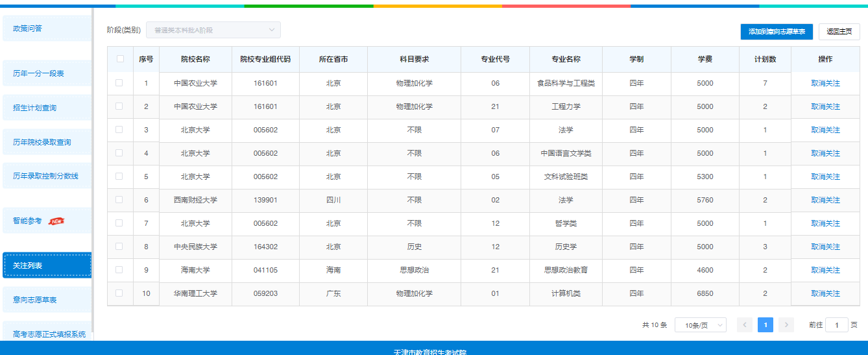Click the 院校专业组代码 column header
This screenshot has width=868, height=355.
point(265,59)
